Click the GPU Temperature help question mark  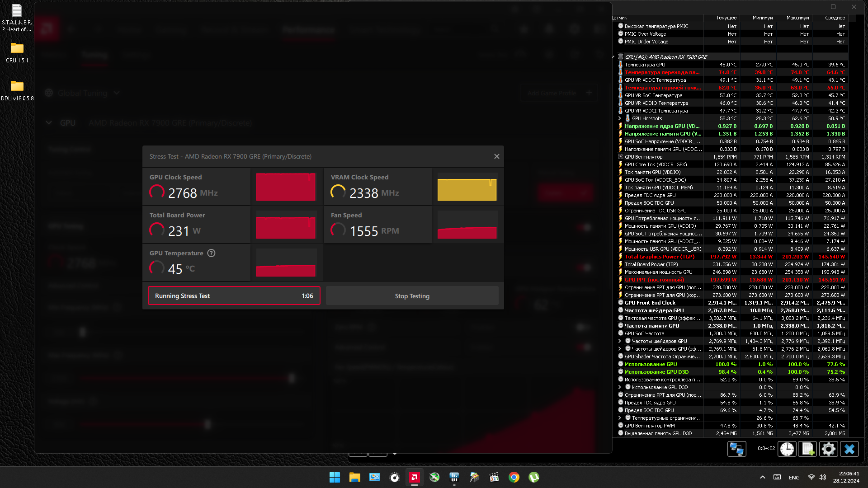point(211,253)
